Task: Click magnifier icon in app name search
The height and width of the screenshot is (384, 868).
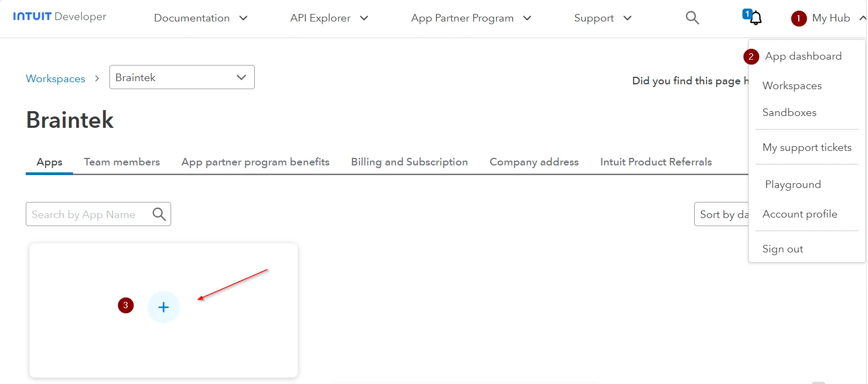Action: (159, 214)
